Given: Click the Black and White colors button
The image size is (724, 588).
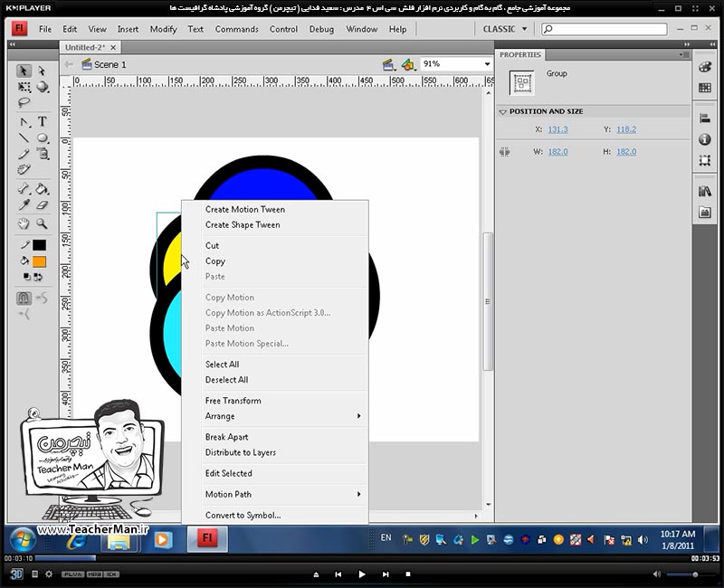Looking at the screenshot, I should (27, 277).
